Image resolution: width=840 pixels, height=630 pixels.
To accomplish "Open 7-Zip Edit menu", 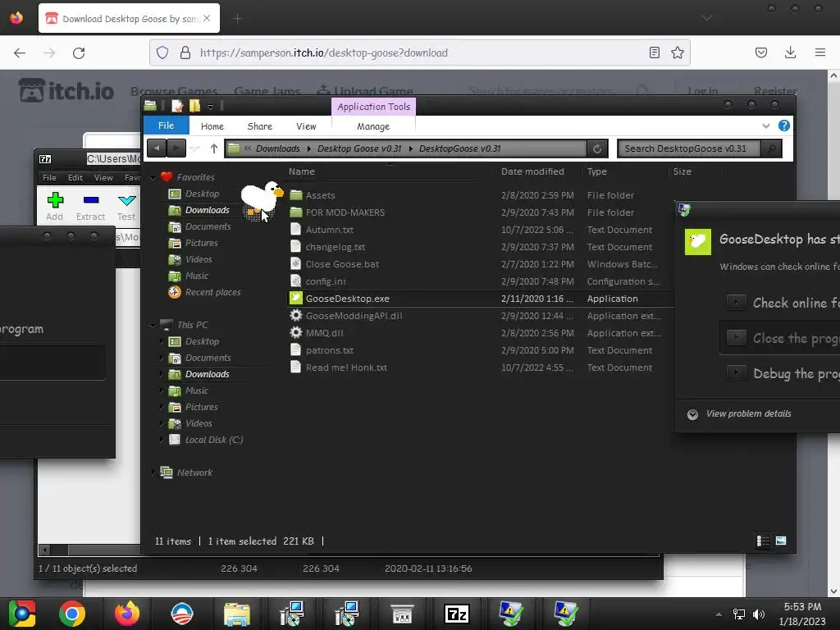I will tap(75, 177).
